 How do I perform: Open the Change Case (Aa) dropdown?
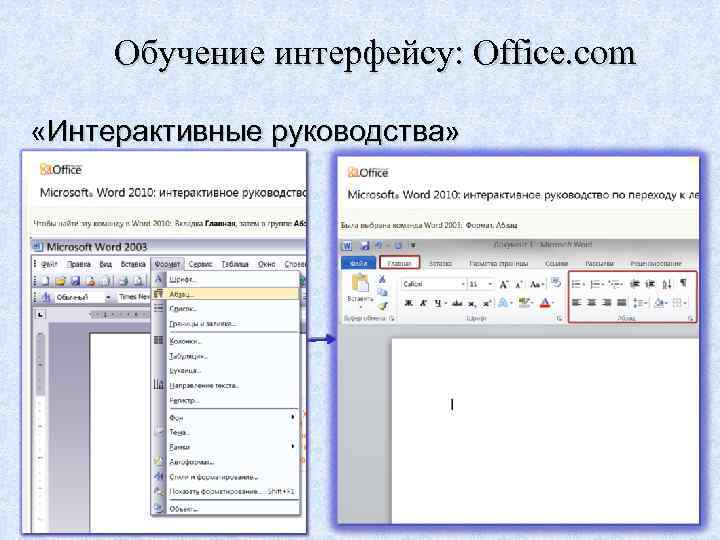click(536, 285)
